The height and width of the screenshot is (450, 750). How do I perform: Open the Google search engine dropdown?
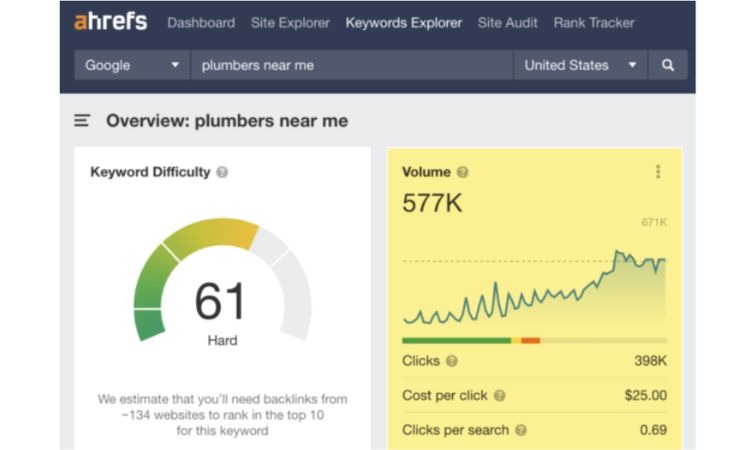click(x=132, y=66)
